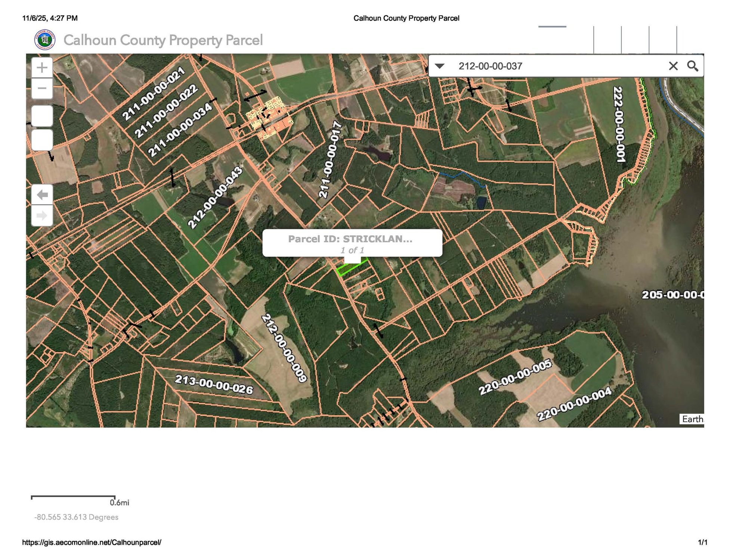Click blank button directly below zoom out

point(42,116)
